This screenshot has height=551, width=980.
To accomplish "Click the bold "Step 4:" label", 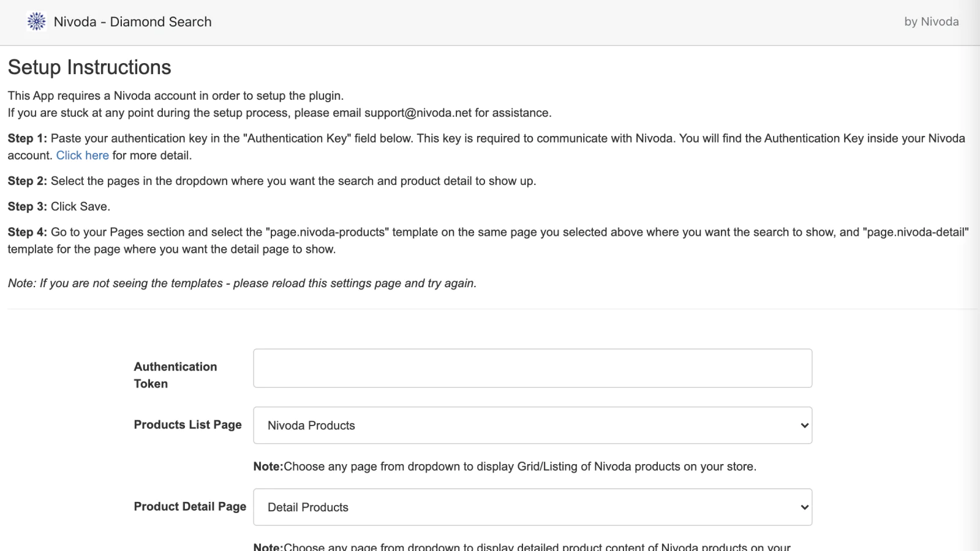I will (x=27, y=233).
